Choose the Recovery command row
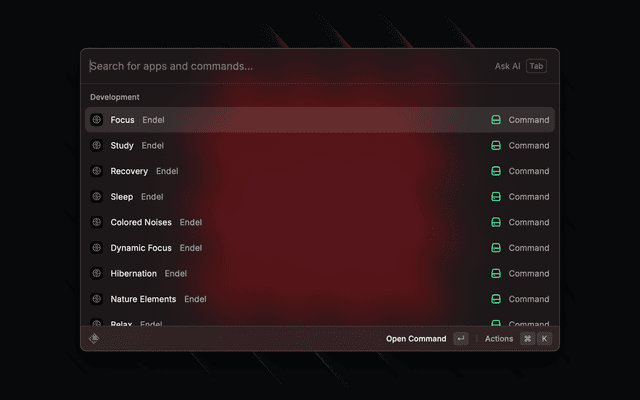The width and height of the screenshot is (640, 400). pos(300,171)
